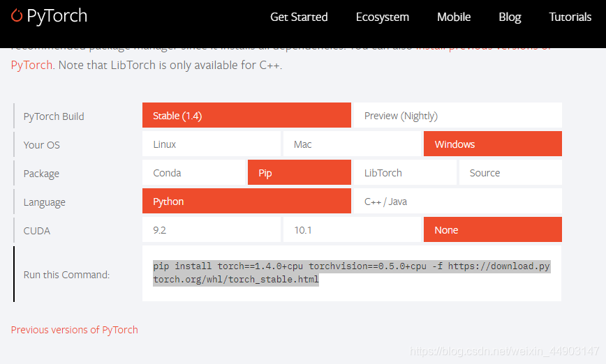Click the Language row label
Screen dimensions: 606x364
pyautogui.click(x=45, y=202)
